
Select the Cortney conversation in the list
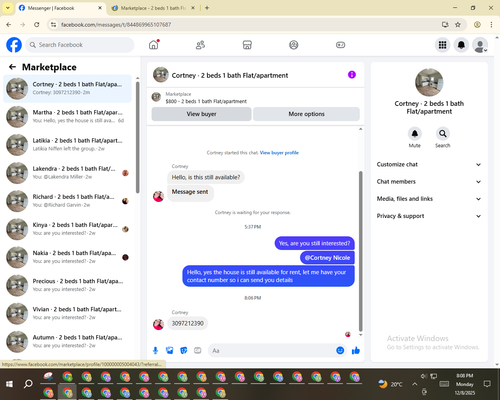67,88
